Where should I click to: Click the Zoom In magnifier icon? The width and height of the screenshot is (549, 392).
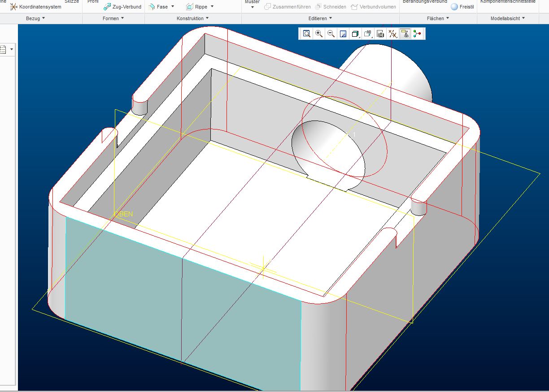(319, 34)
